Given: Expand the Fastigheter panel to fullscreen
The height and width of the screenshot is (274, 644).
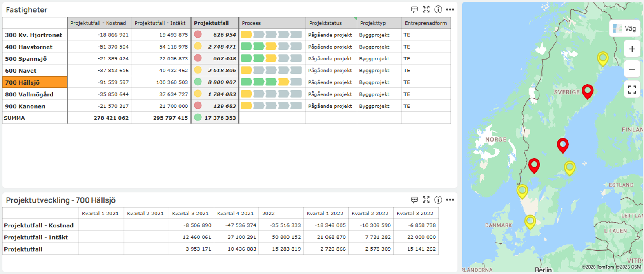Looking at the screenshot, I should tap(426, 9).
